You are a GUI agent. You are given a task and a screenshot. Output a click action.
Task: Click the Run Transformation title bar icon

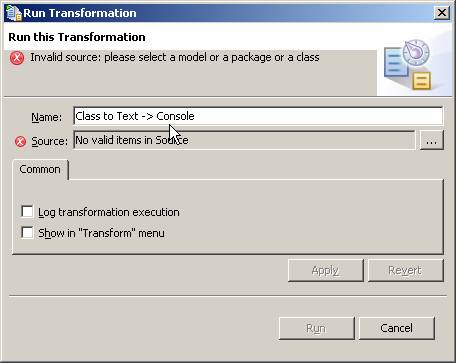(14, 13)
